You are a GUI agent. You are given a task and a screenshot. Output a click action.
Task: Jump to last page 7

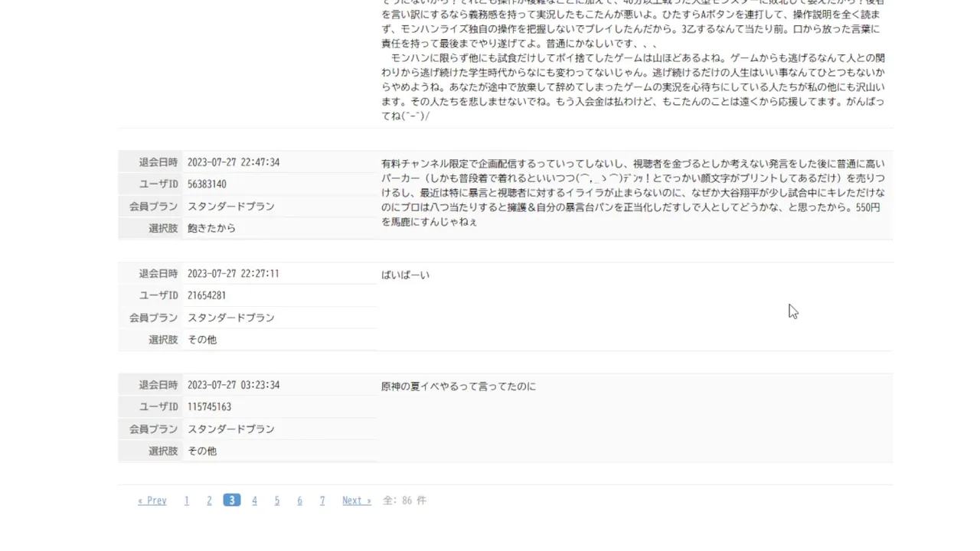pos(322,500)
